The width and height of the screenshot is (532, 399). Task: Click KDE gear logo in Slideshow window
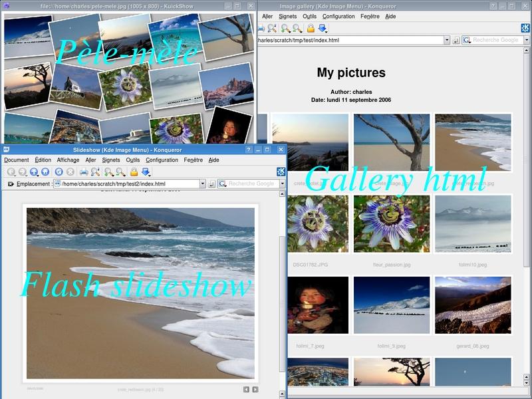pyautogui.click(x=281, y=172)
